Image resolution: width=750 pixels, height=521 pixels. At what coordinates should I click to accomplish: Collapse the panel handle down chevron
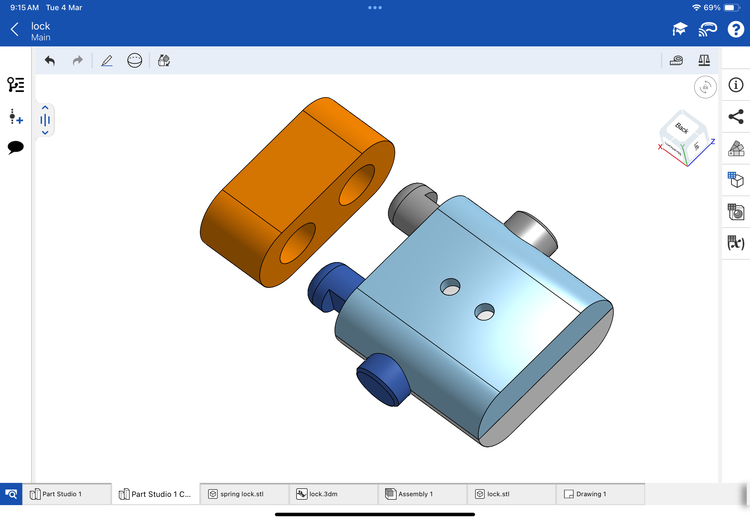(45, 132)
